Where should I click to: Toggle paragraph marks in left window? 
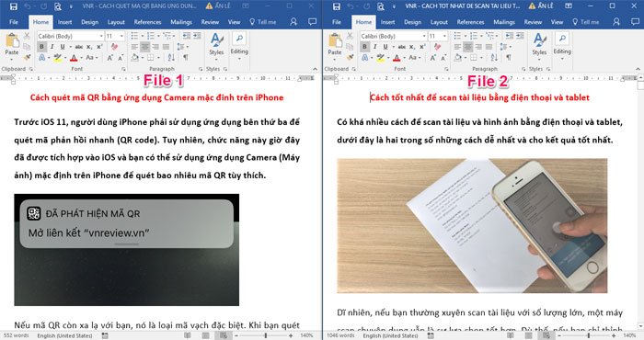point(186,57)
